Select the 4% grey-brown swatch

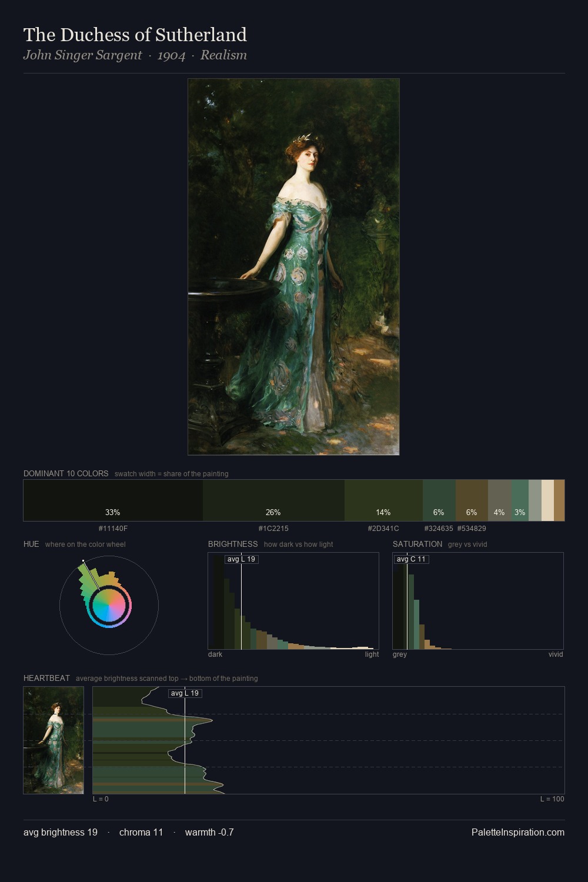pos(499,500)
